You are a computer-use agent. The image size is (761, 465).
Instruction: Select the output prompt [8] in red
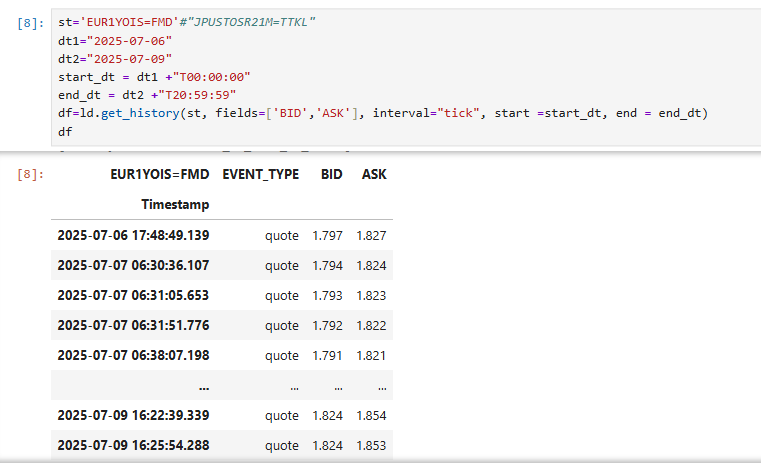(30, 174)
